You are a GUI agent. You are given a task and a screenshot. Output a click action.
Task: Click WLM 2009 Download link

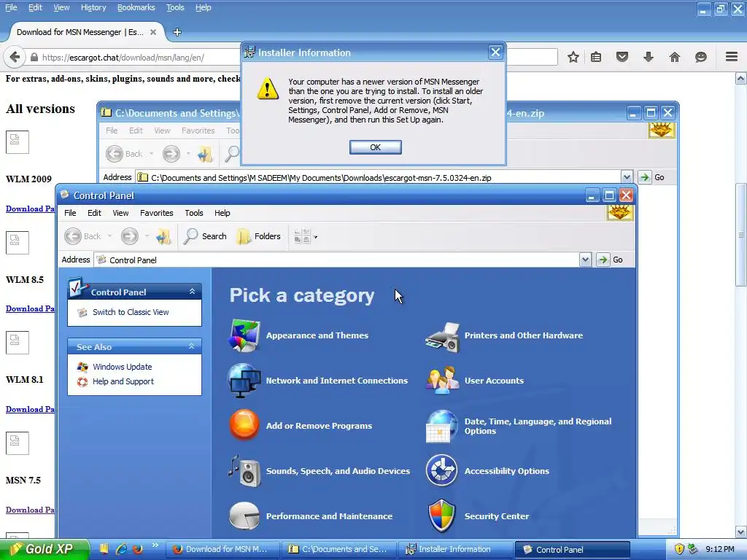point(30,209)
